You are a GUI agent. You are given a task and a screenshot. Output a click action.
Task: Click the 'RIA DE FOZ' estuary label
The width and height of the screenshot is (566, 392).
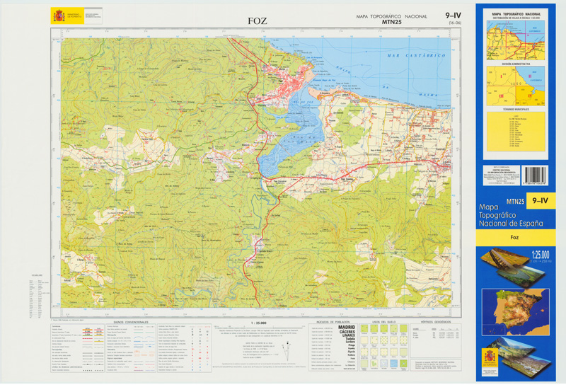pos(303,102)
